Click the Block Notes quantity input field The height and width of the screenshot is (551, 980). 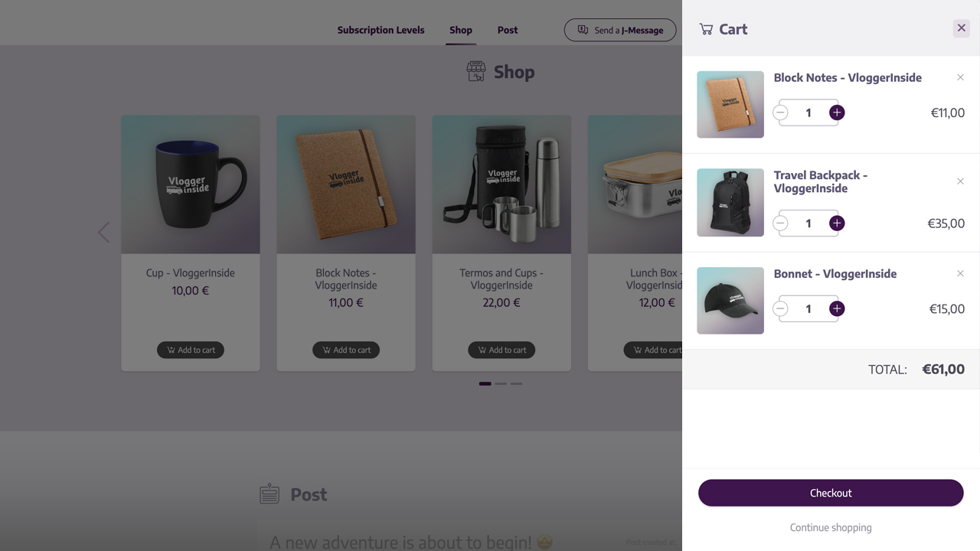(808, 112)
